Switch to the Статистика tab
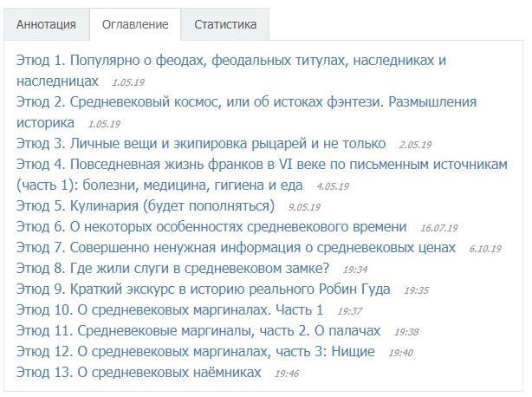Image resolution: width=532 pixels, height=397 pixels. click(x=225, y=24)
